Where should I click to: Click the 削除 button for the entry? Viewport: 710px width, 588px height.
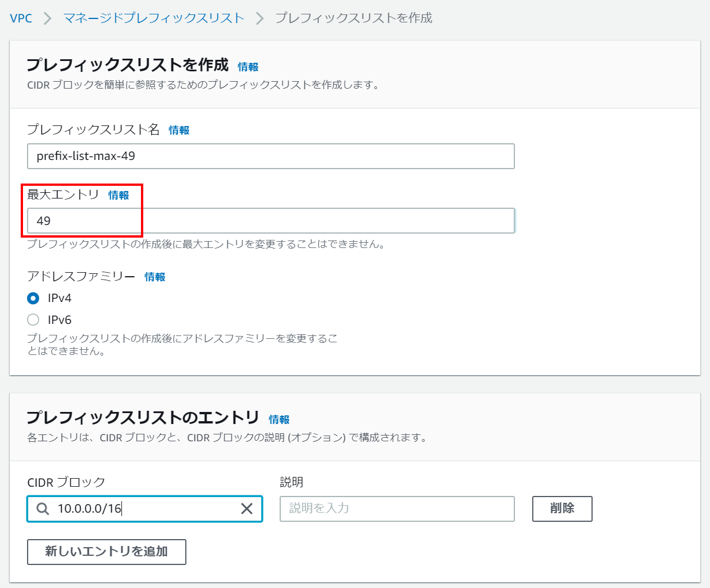pyautogui.click(x=562, y=509)
